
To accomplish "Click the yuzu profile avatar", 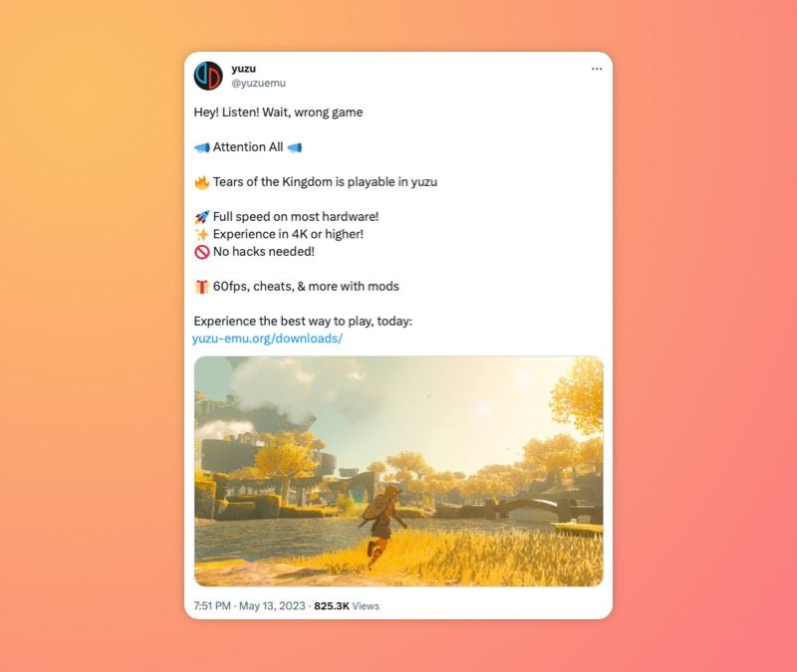I will [208, 76].
